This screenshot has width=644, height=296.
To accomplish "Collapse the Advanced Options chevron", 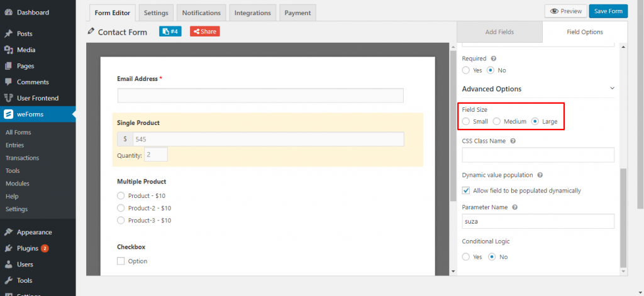I will 612,88.
